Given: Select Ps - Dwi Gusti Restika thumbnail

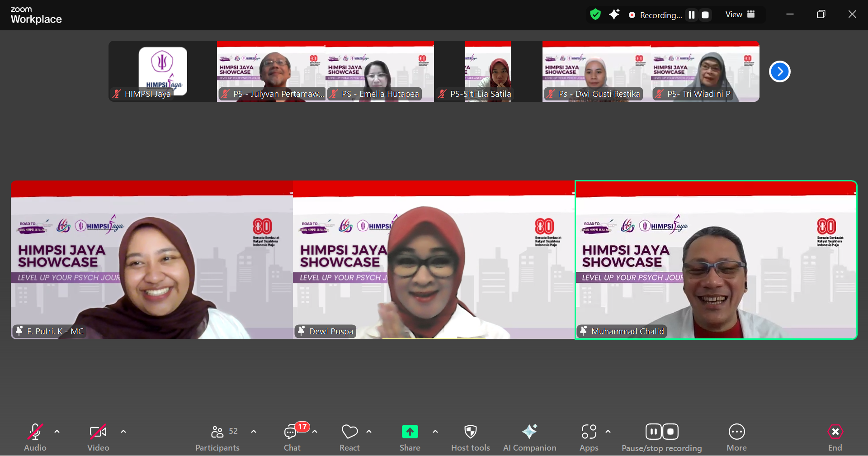Looking at the screenshot, I should [597, 71].
